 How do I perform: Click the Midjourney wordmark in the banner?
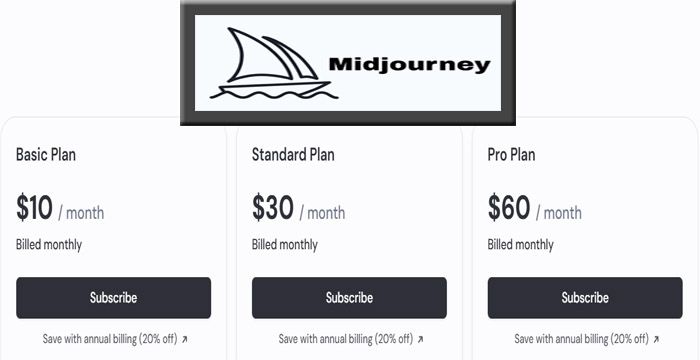point(409,65)
